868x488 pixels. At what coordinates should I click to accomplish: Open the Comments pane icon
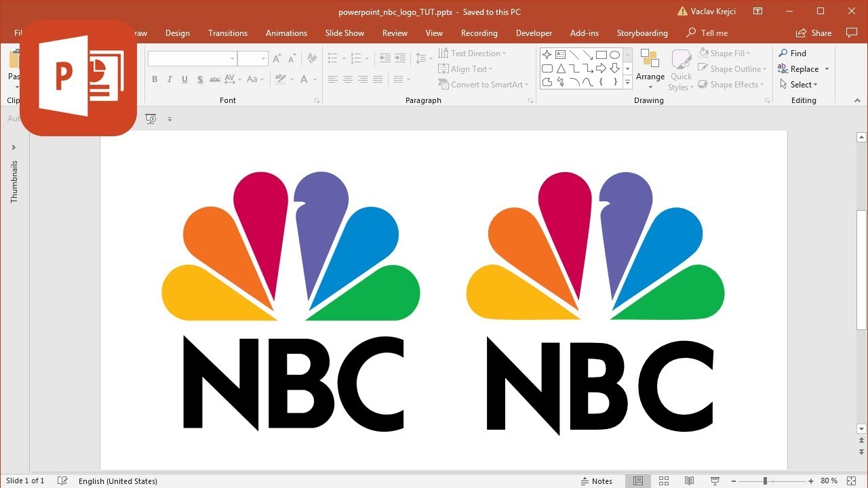coord(852,33)
